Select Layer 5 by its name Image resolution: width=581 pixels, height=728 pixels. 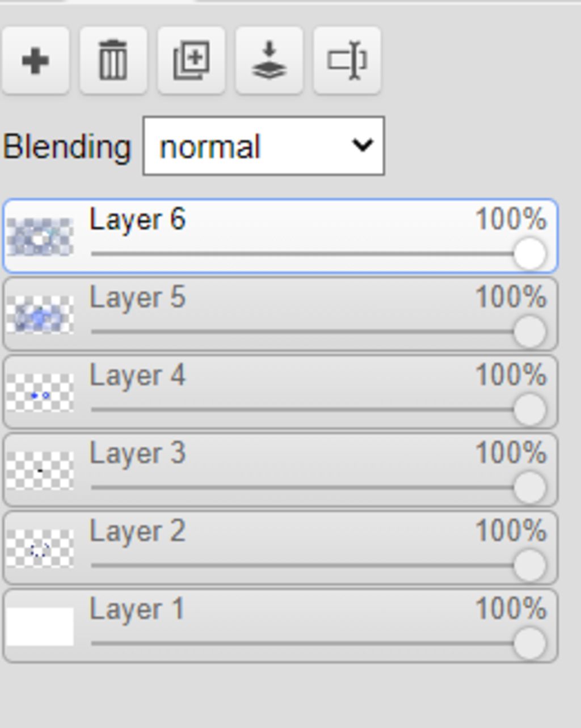click(137, 297)
